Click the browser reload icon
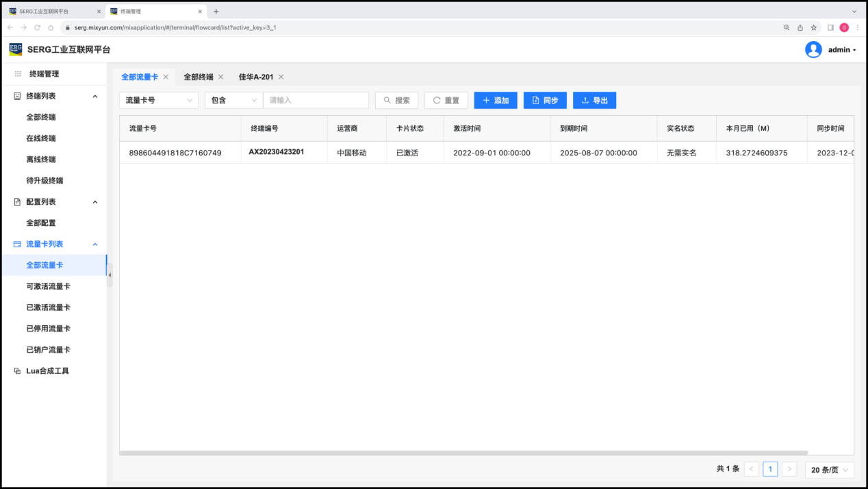The image size is (868, 489). point(37,27)
